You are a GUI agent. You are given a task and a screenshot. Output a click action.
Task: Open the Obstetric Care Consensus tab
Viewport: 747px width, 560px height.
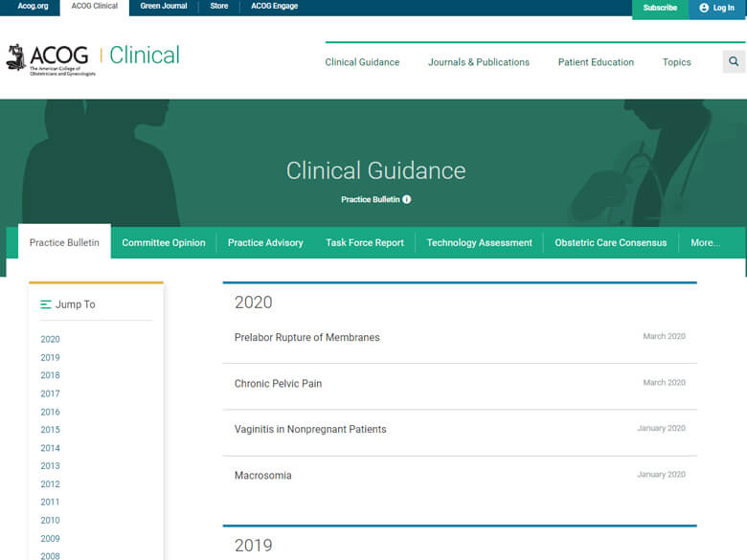coord(610,243)
